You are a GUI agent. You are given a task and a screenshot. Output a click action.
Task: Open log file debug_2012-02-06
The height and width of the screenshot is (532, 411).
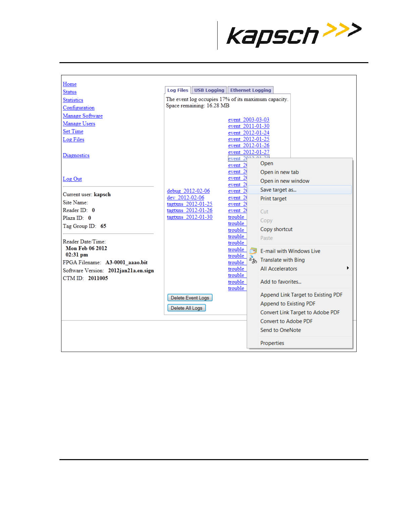point(188,191)
